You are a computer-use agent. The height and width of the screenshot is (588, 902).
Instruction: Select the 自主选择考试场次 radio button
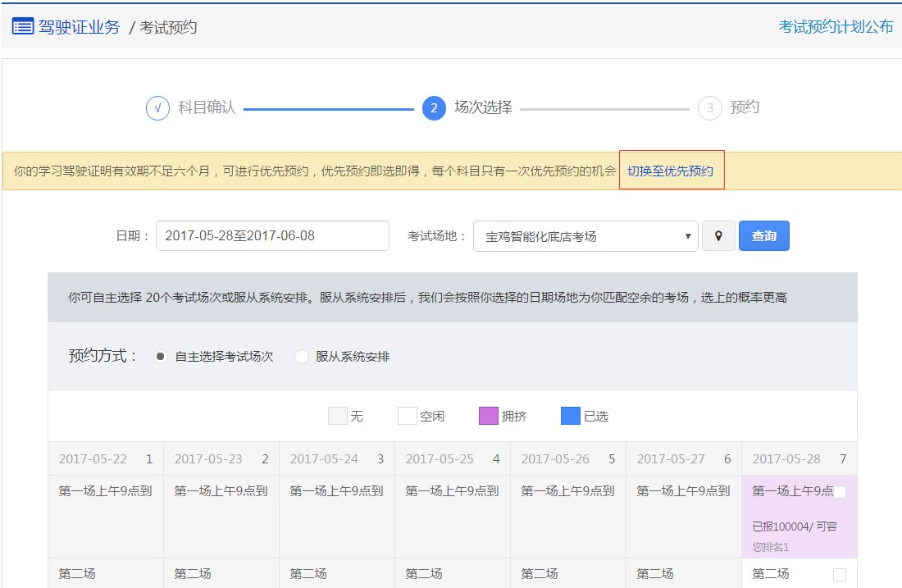[161, 356]
